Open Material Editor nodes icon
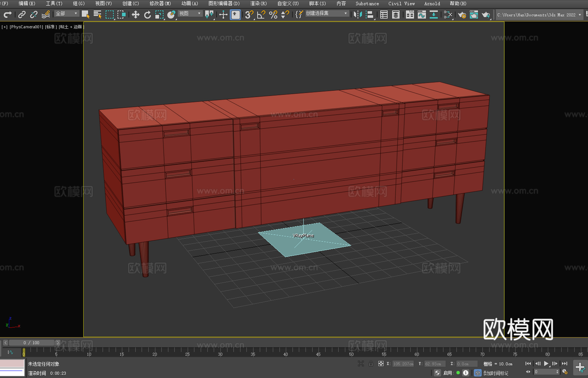 (448, 14)
